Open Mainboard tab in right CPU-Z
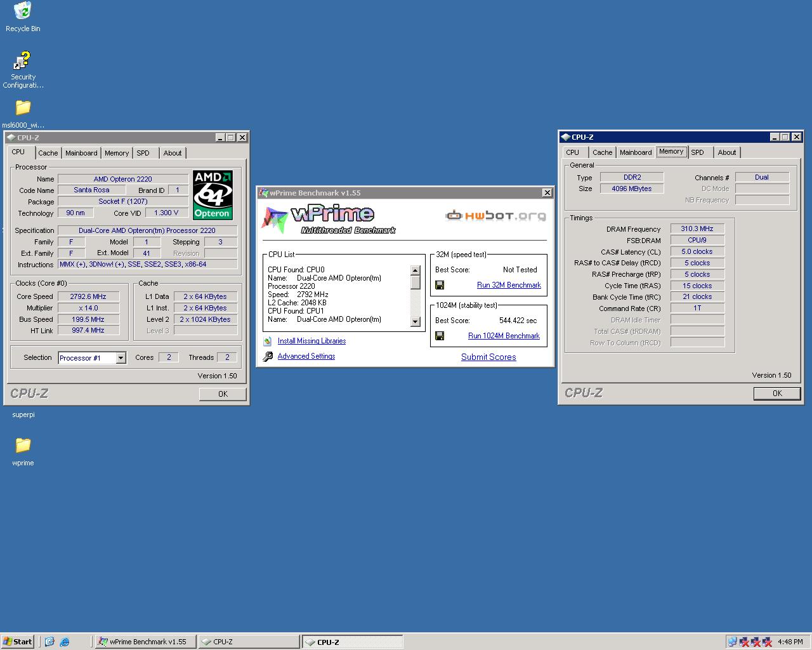Screen dimensions: 812x650 pos(636,152)
